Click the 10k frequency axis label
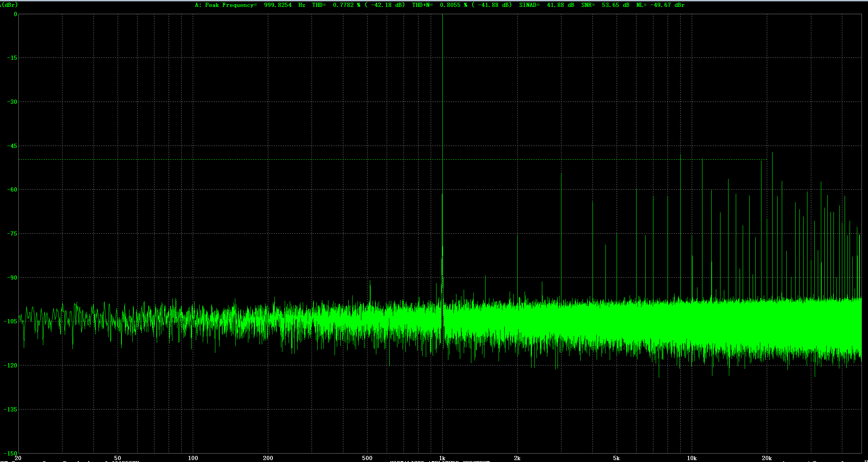Viewport: 868px width, 462px height. pos(692,458)
